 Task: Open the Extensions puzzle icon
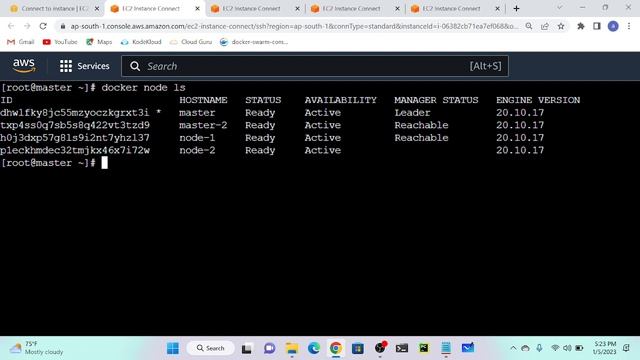580,26
